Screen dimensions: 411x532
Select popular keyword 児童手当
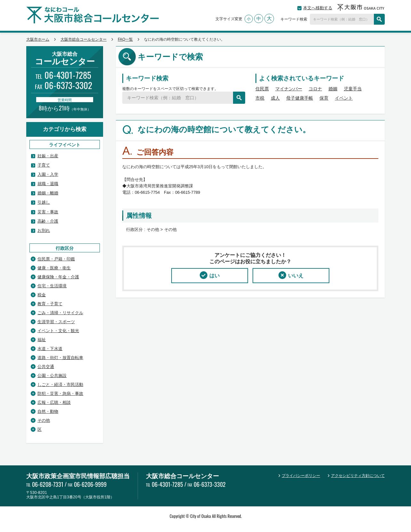click(x=353, y=89)
